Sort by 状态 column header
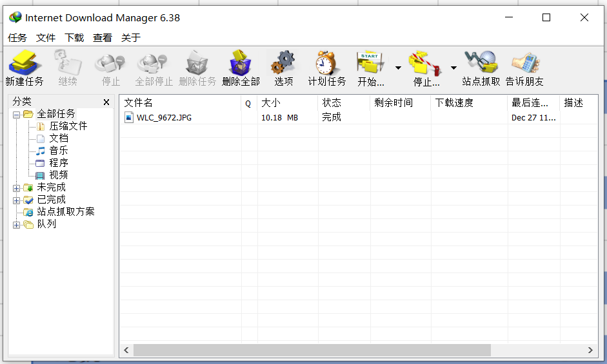 point(344,102)
